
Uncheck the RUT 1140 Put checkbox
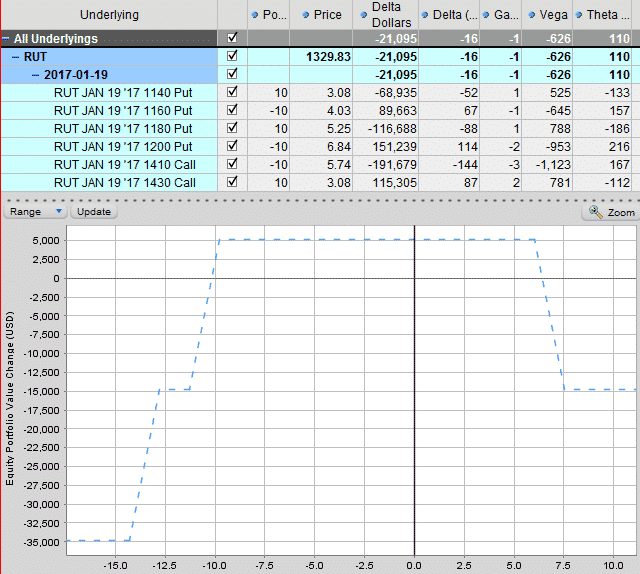(232, 92)
